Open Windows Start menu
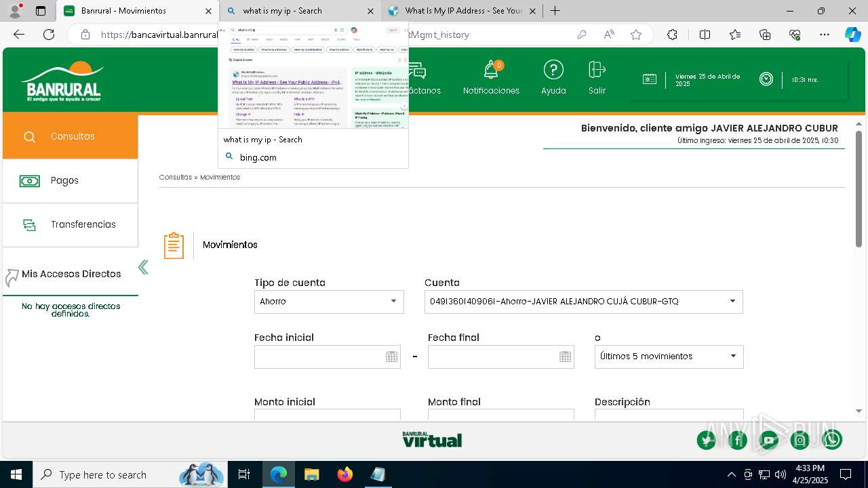 [16, 474]
